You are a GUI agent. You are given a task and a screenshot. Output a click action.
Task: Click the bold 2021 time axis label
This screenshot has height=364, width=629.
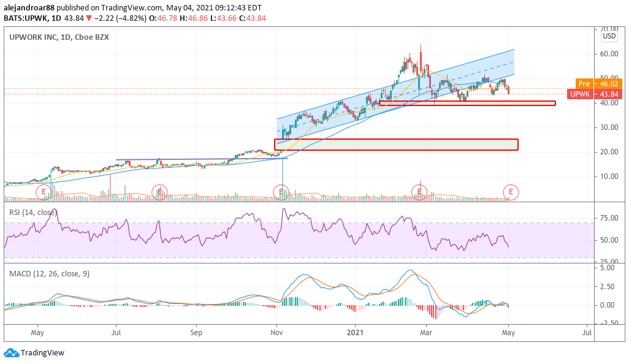[x=355, y=333]
